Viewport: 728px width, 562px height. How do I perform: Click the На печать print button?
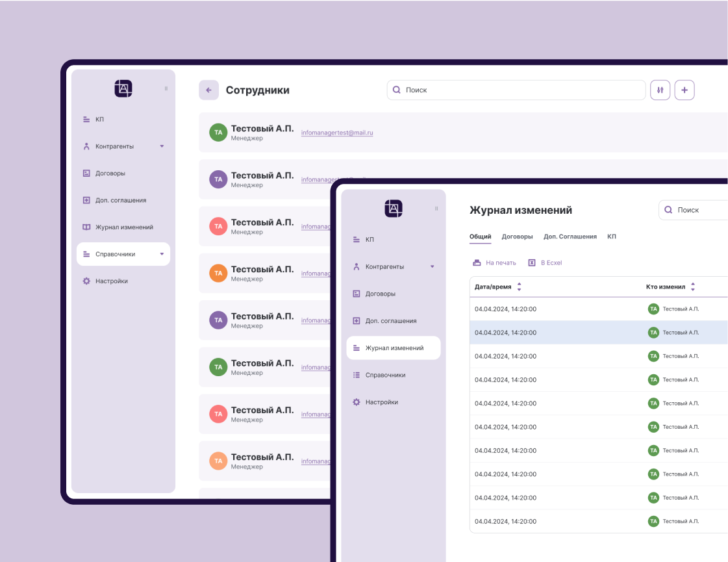pyautogui.click(x=494, y=263)
